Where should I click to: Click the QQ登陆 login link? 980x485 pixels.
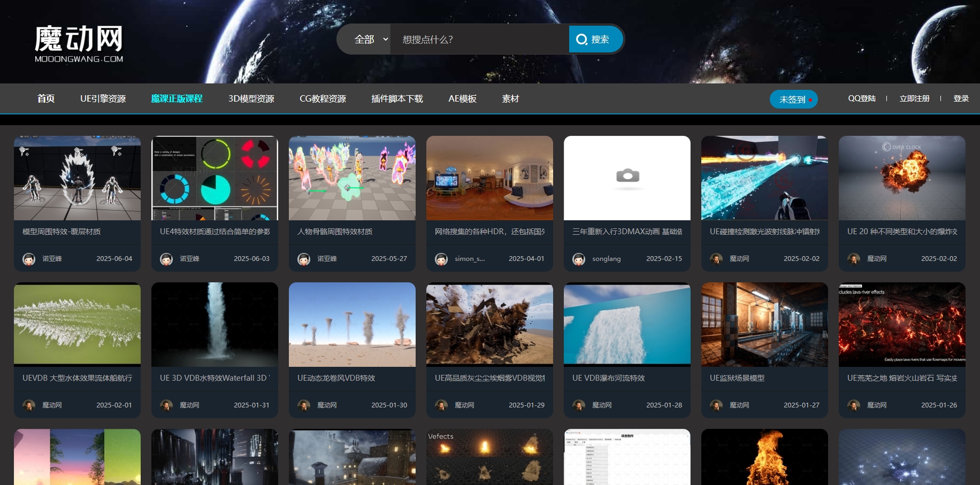[862, 98]
